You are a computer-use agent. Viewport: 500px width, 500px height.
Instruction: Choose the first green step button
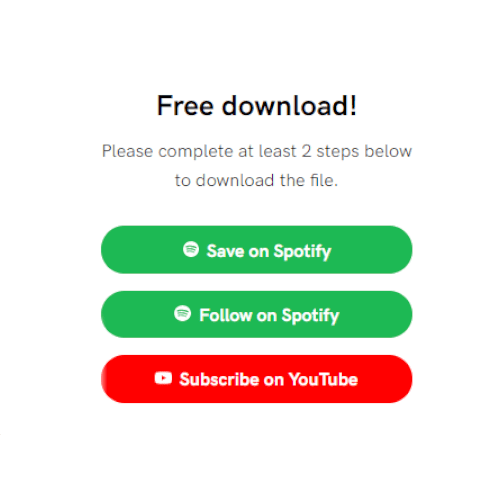click(256, 250)
